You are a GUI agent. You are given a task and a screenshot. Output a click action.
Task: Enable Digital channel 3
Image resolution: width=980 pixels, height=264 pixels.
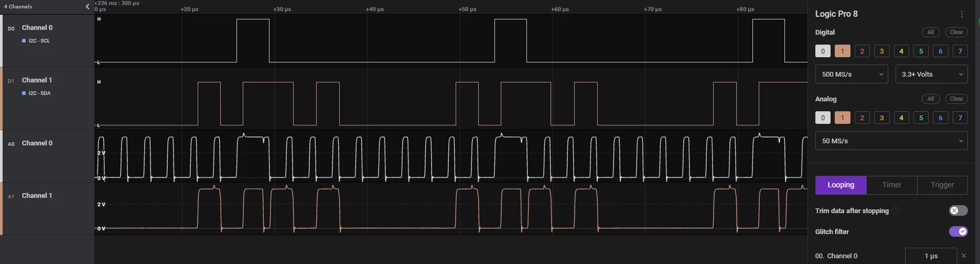881,51
